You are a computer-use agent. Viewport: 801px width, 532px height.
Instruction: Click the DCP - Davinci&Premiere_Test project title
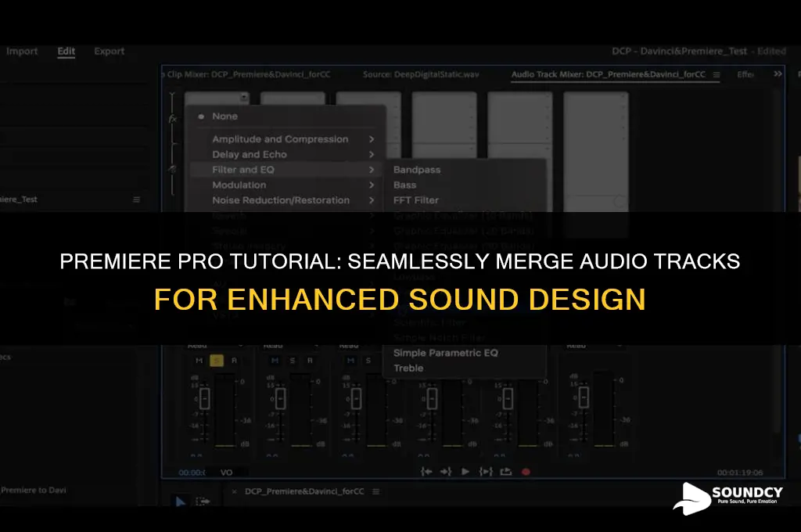tap(699, 51)
